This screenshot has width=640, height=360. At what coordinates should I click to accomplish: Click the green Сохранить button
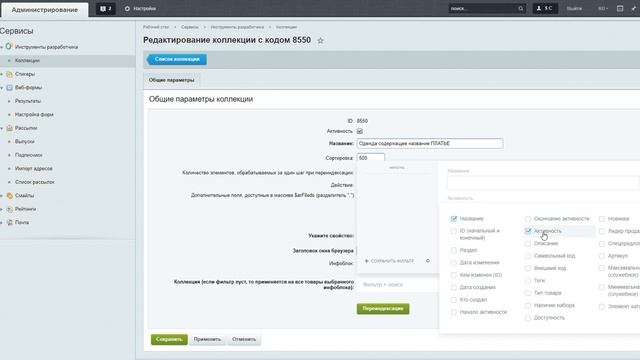[169, 340]
